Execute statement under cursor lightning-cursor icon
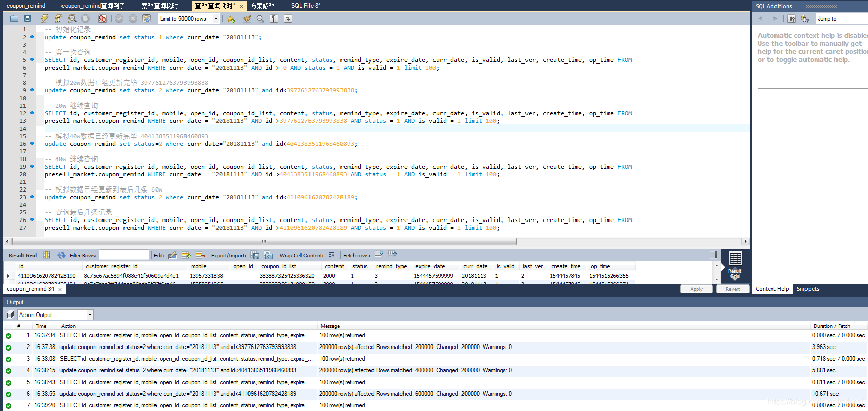 pos(58,19)
